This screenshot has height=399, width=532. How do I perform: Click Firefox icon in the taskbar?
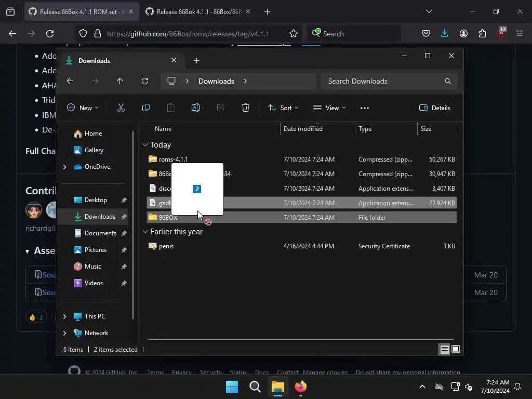point(301,387)
